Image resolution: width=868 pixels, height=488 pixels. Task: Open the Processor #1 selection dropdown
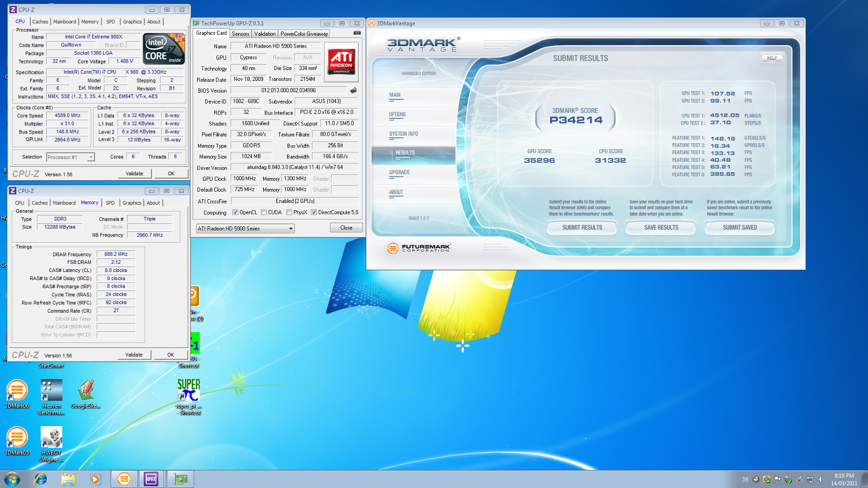(71, 157)
